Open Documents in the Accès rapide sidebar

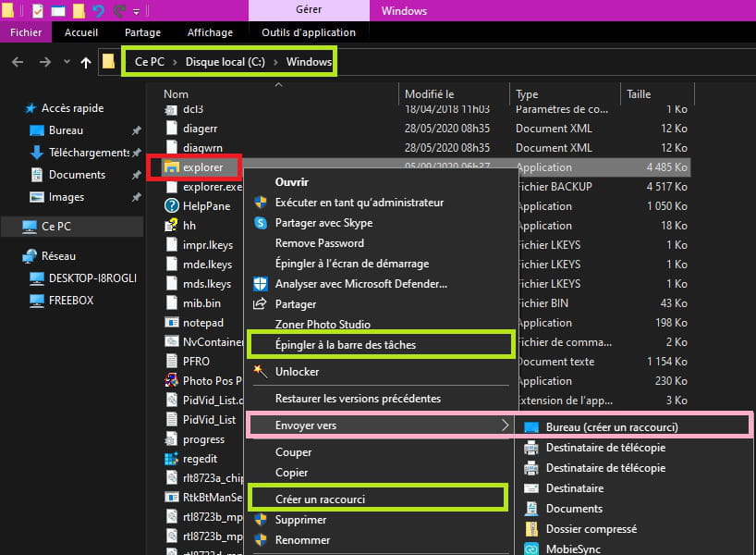pos(77,175)
